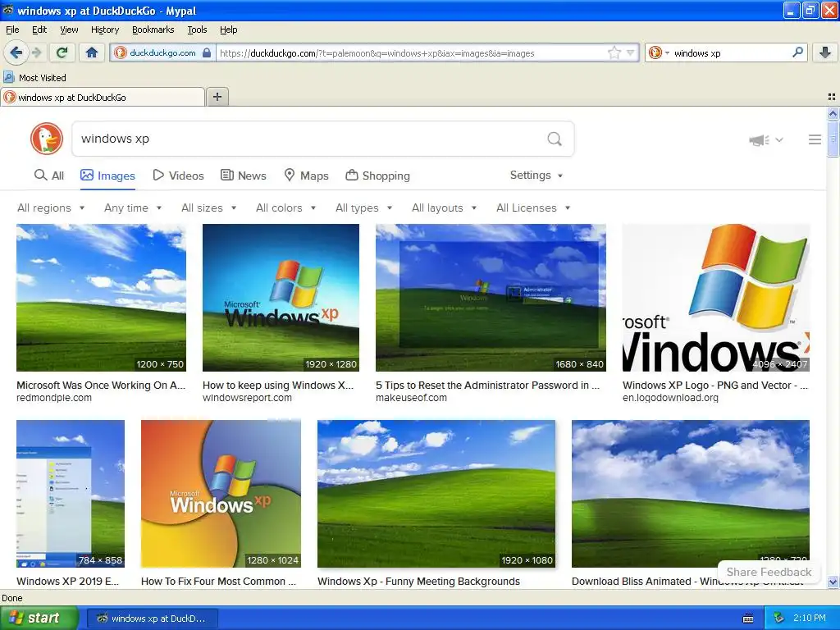This screenshot has width=840, height=630.
Task: Expand the All colors filter
Action: 285,208
